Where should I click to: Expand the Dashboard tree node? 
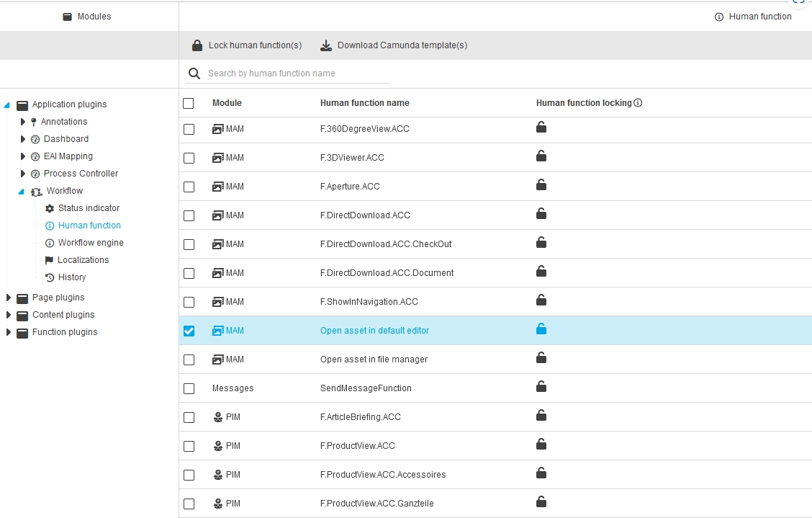pos(23,139)
